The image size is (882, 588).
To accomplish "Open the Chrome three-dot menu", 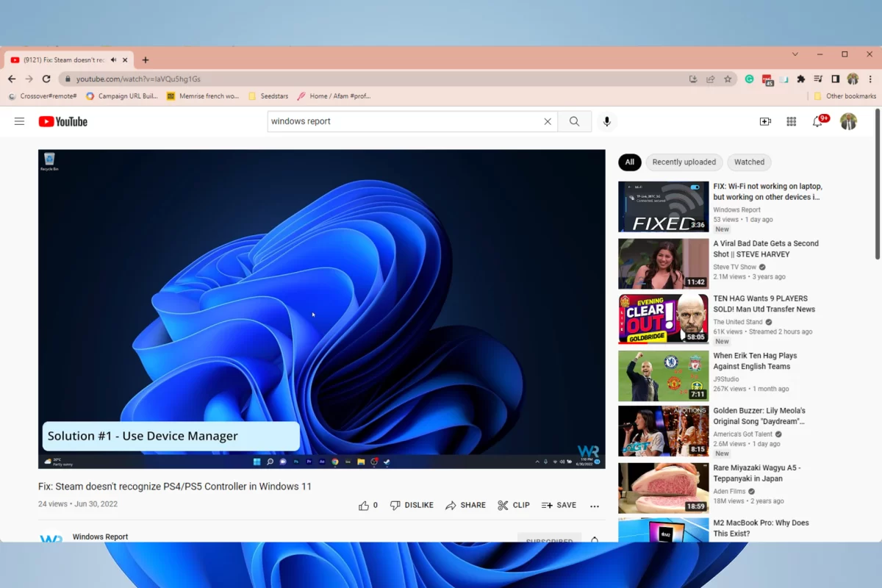I will 870,79.
